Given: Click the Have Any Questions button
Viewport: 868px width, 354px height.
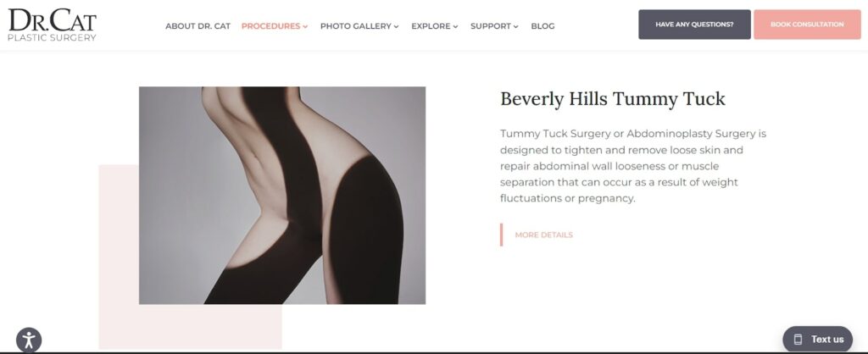Looking at the screenshot, I should click(695, 25).
